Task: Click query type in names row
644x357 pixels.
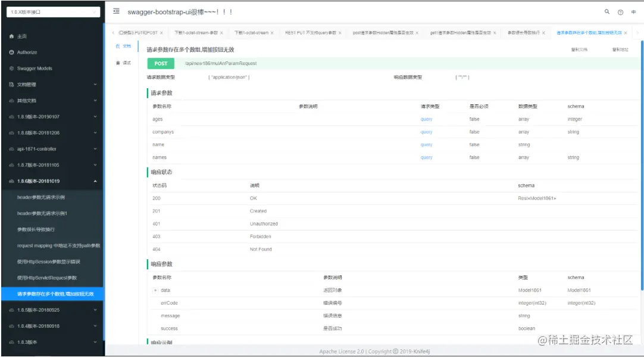Action: (426, 157)
